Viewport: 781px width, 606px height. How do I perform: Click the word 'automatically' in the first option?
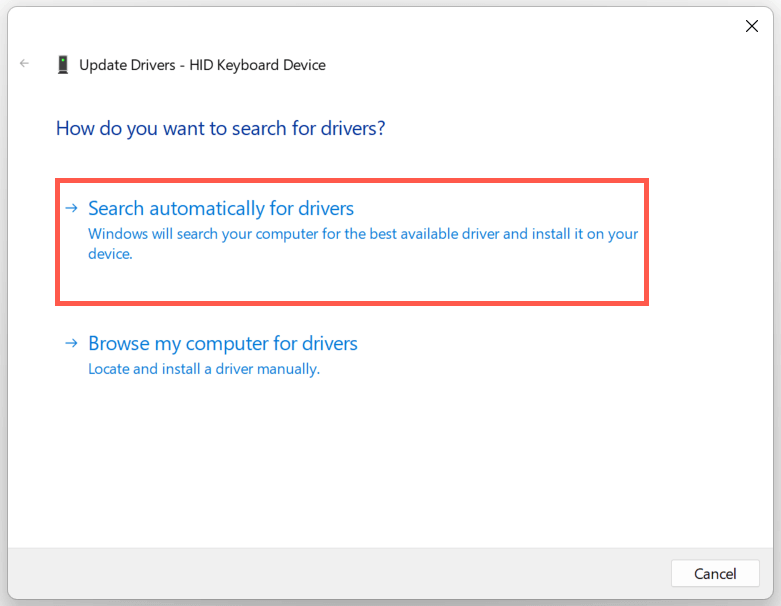[208, 208]
